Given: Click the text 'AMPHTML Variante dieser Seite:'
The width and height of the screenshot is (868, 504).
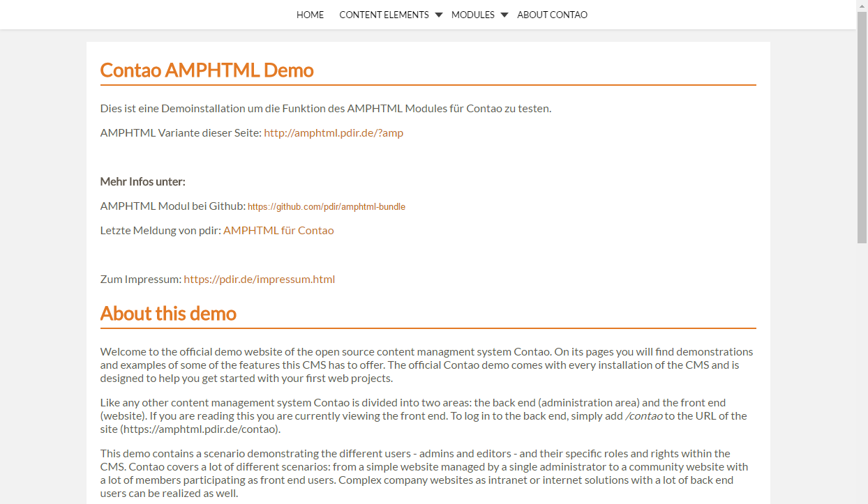Looking at the screenshot, I should point(181,133).
